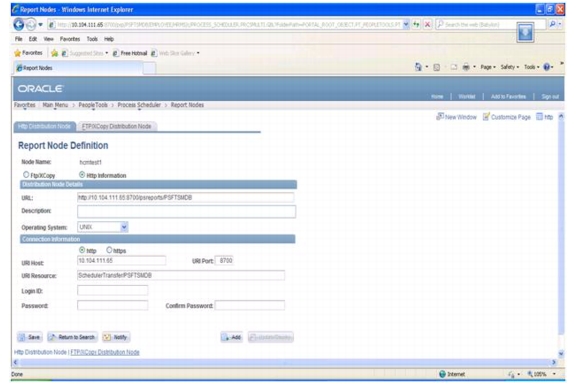Screen dimensions: 576x384
Task: Expand the Suggested Sites dropdown
Action: coord(107,53)
